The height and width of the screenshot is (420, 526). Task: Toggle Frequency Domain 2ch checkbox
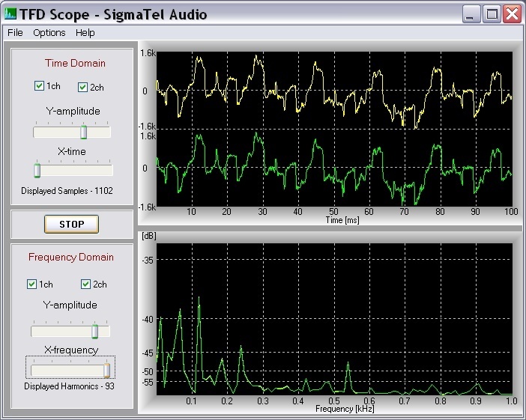[x=85, y=284]
